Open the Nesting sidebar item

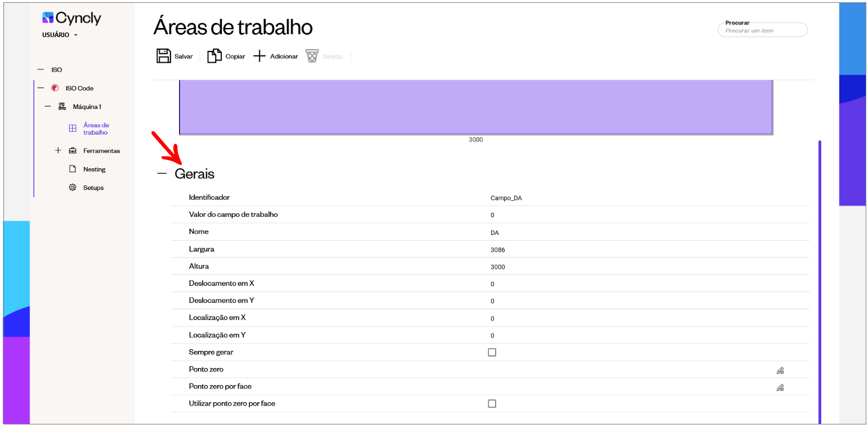(x=94, y=169)
